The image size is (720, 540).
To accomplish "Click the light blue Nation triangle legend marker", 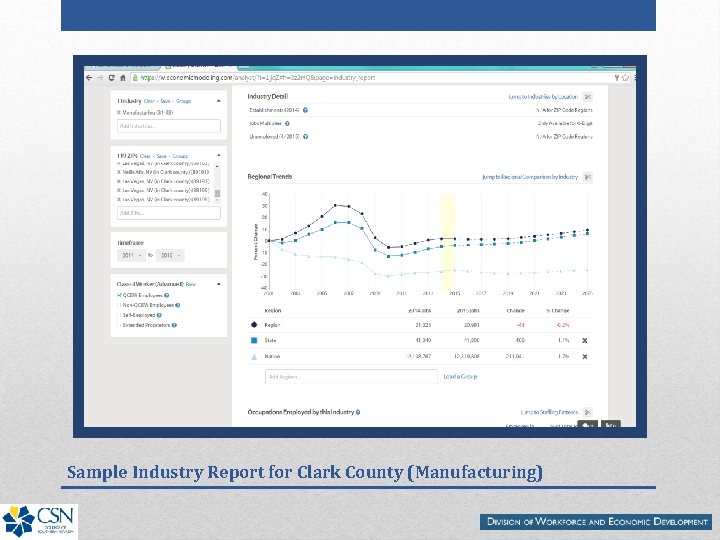I will (254, 356).
